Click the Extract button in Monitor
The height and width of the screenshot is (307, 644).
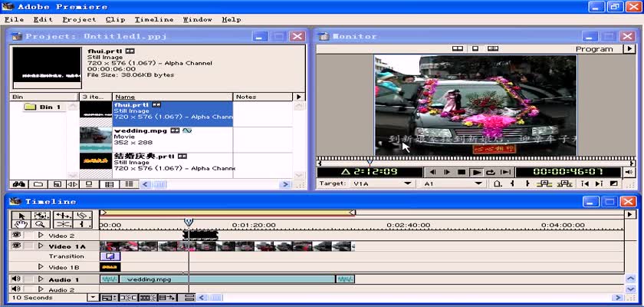tap(564, 183)
